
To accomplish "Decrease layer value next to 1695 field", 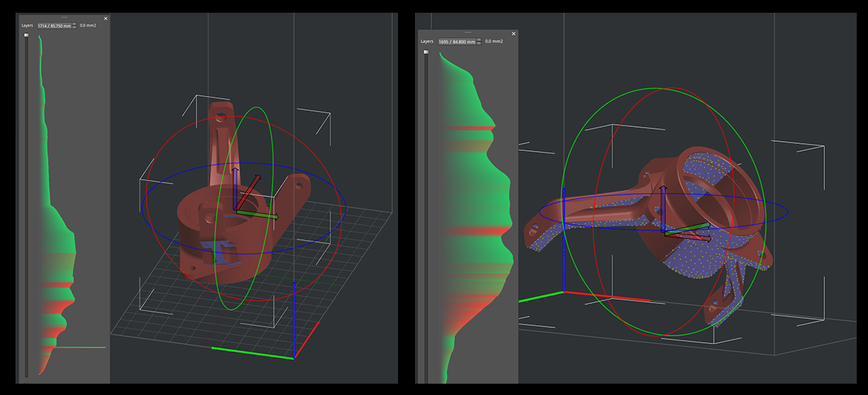I will click(x=478, y=44).
